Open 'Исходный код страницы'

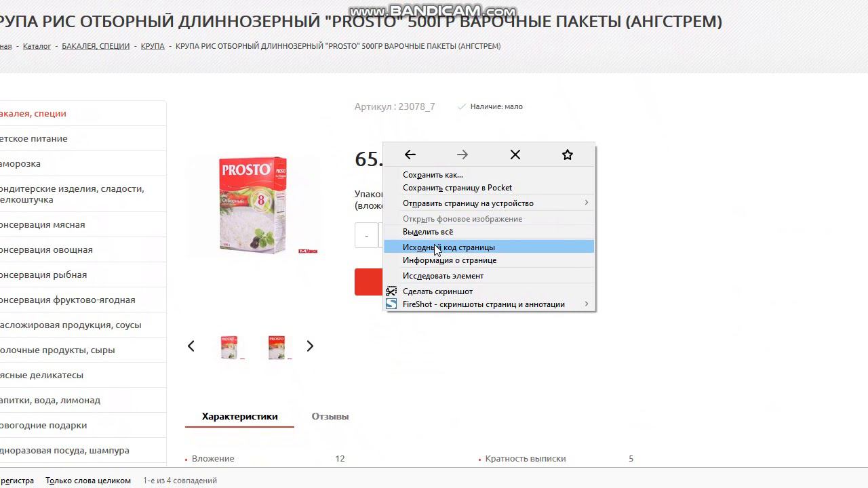489,247
